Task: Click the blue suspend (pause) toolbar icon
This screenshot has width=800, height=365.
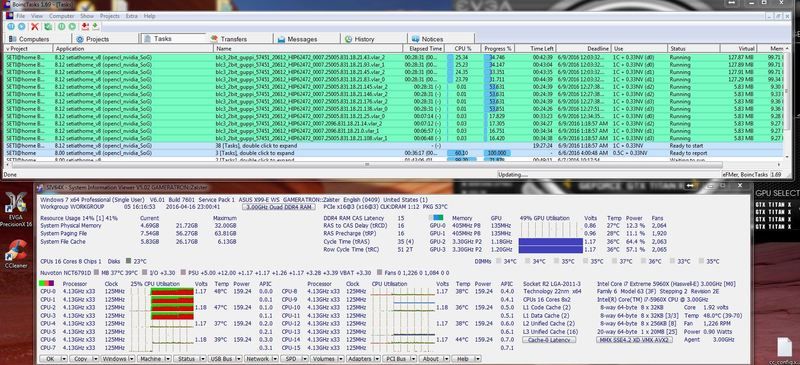Action: coord(11,27)
